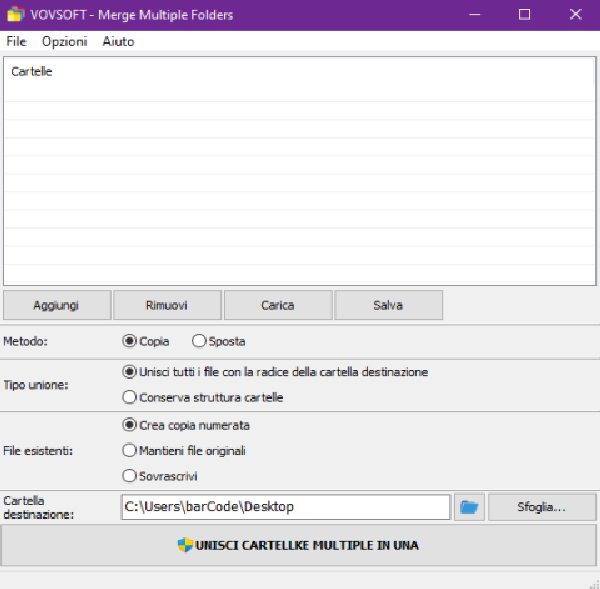Close the Merge Multiple Folders window
This screenshot has height=589, width=600.
[575, 15]
